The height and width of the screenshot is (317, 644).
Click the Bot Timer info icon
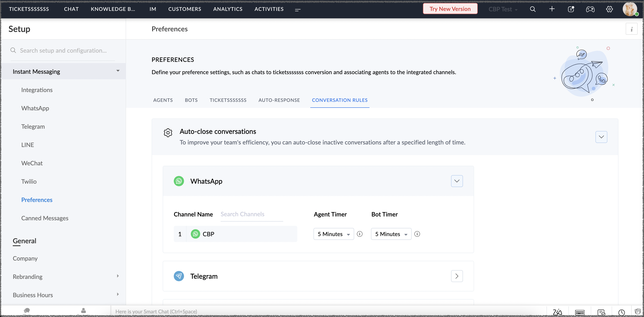417,234
